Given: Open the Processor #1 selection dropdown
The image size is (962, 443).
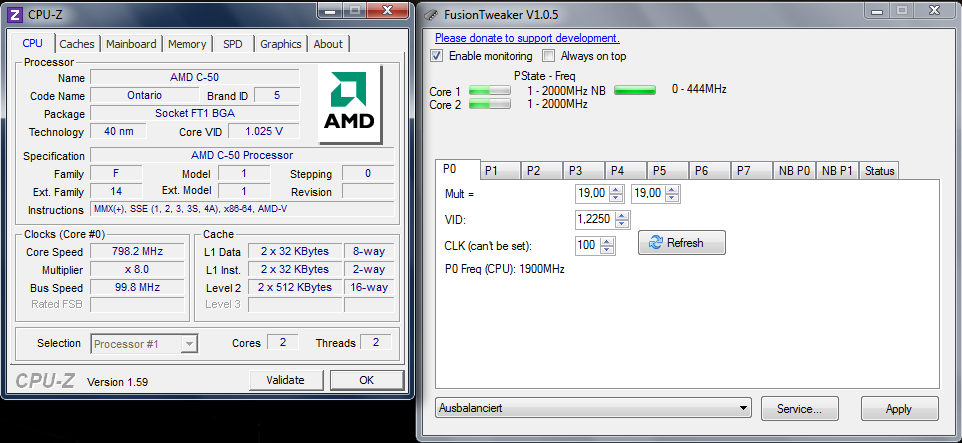Looking at the screenshot, I should 144,344.
